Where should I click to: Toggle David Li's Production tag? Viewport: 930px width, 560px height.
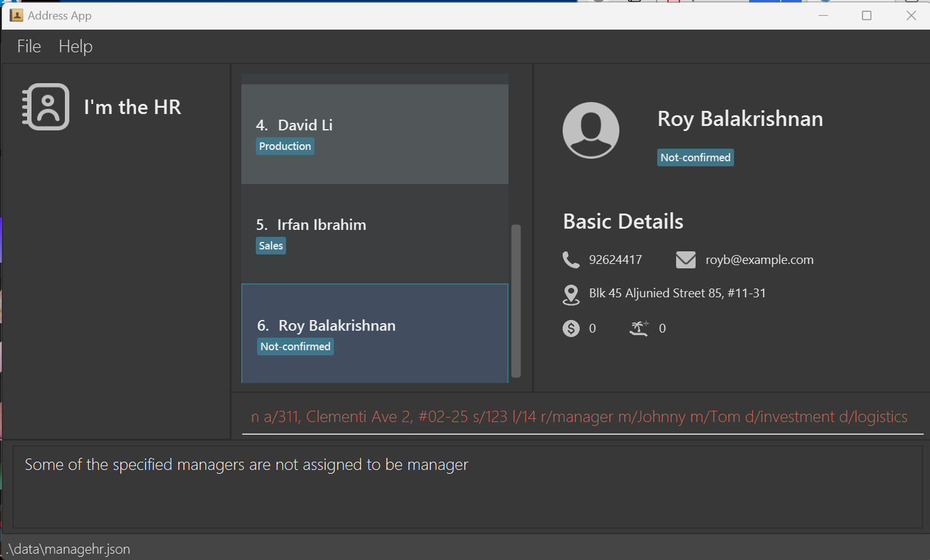[x=285, y=146]
